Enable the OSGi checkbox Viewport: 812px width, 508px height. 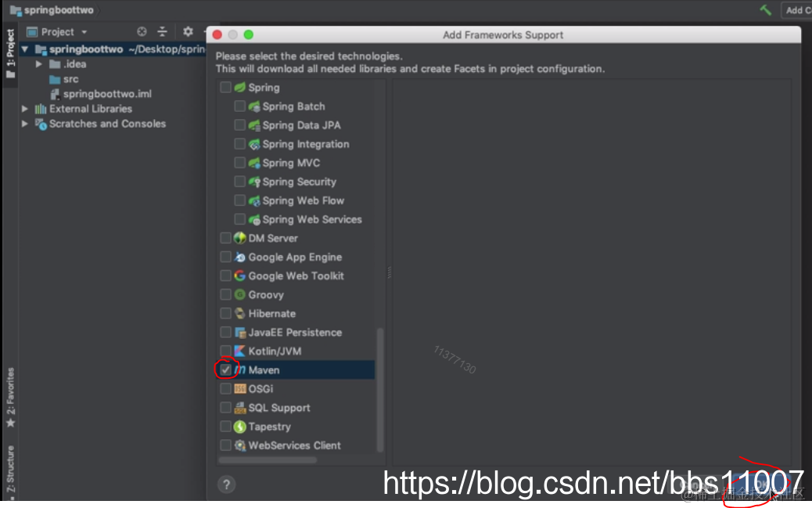coord(226,389)
